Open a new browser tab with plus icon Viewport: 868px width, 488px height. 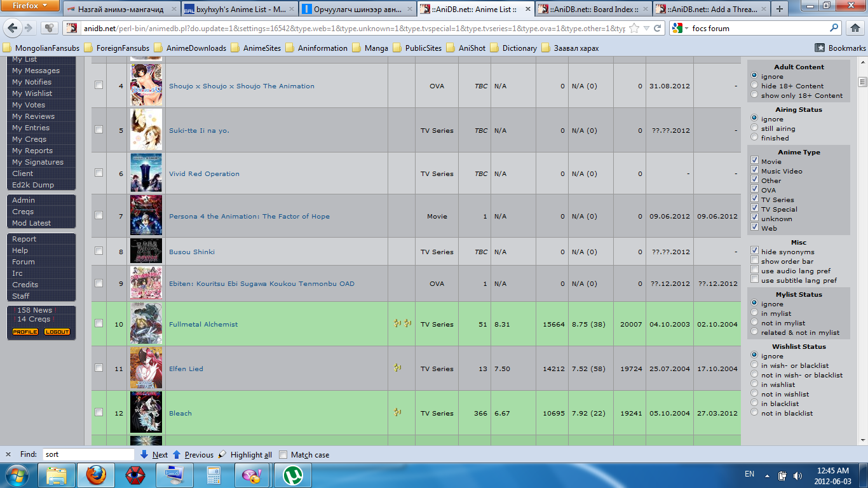tap(780, 9)
